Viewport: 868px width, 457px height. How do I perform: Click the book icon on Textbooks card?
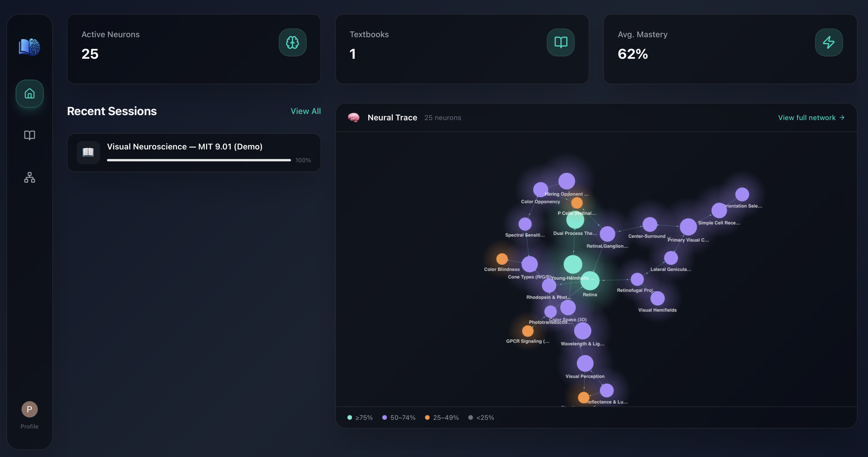point(560,42)
